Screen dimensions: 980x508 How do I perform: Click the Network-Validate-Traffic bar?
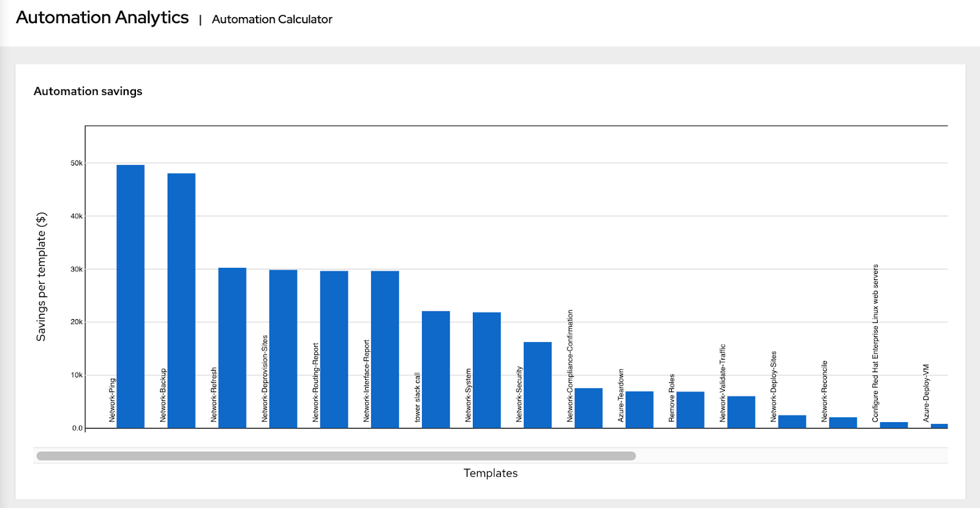[741, 412]
